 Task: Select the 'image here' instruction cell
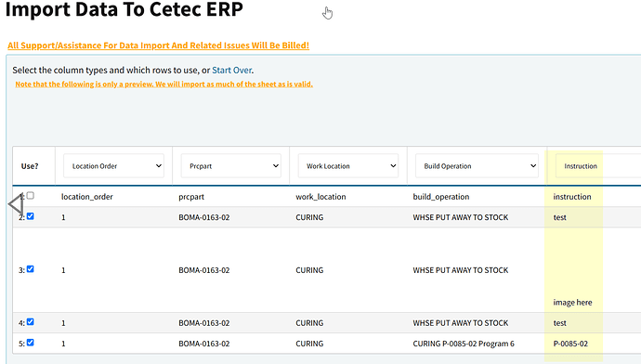pyautogui.click(x=572, y=303)
